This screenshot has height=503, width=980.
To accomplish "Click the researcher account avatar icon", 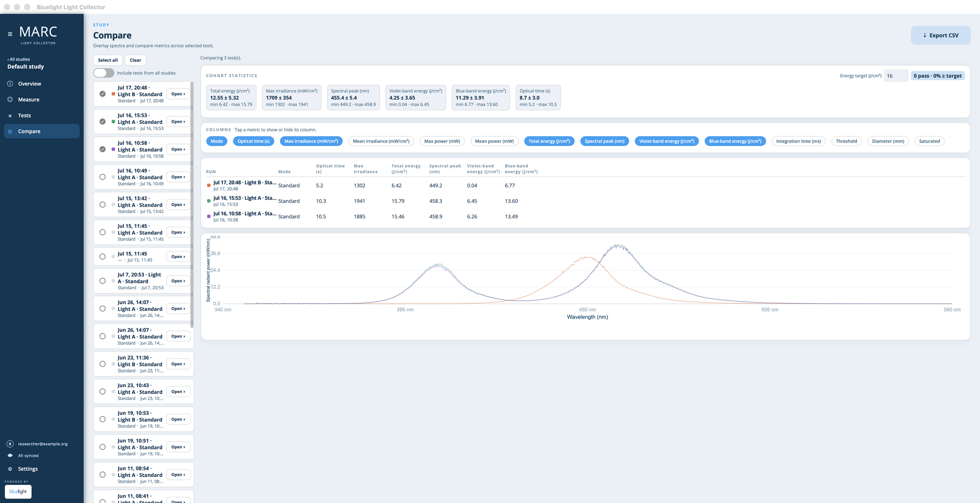I will (x=10, y=444).
